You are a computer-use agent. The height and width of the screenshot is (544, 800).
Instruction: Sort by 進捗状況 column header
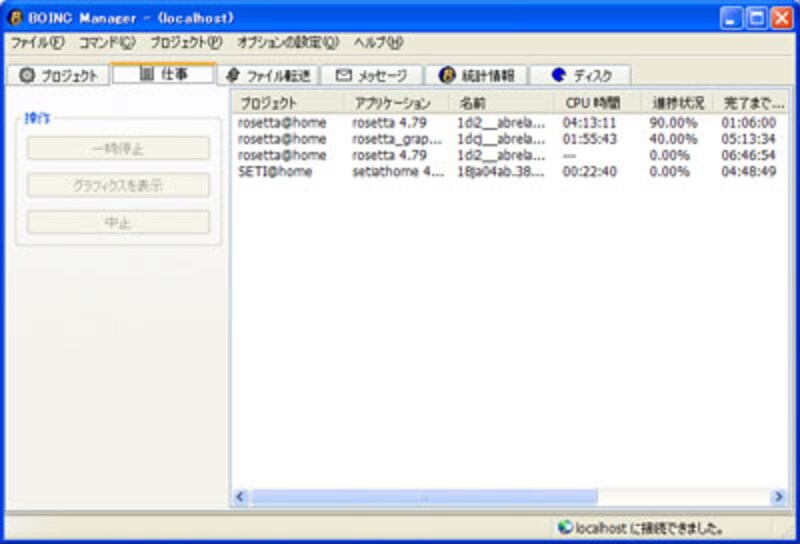pyautogui.click(x=678, y=103)
